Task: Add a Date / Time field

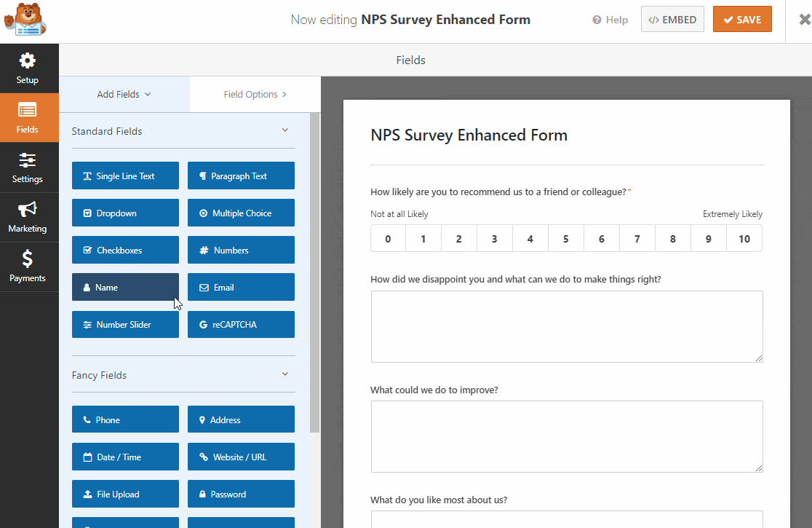Action: (x=125, y=457)
